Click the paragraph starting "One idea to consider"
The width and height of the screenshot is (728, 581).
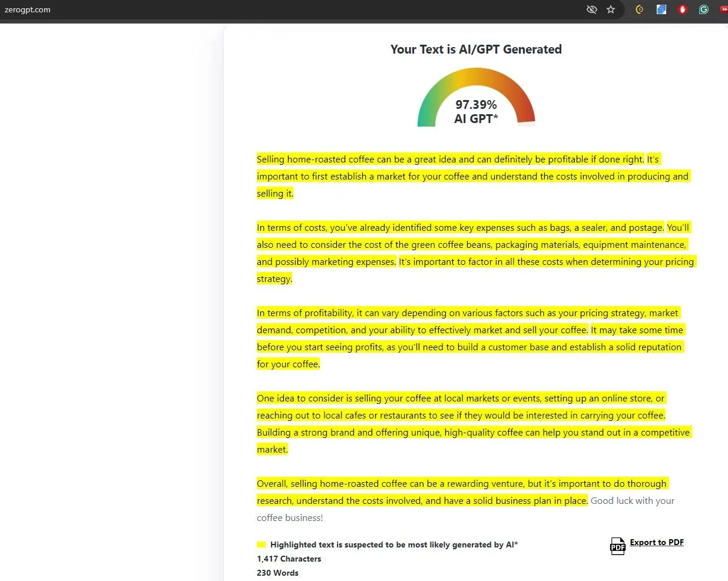(x=460, y=399)
